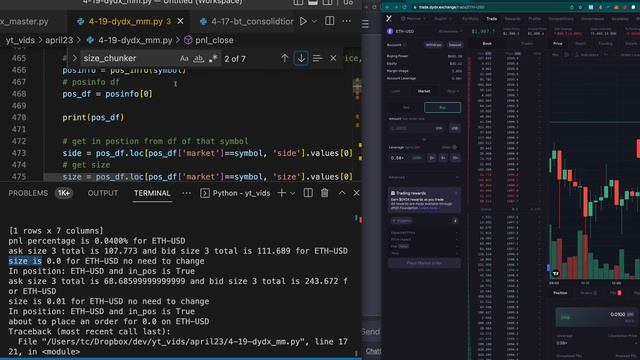
Task: Switch amount unit to USD
Action: (x=454, y=128)
